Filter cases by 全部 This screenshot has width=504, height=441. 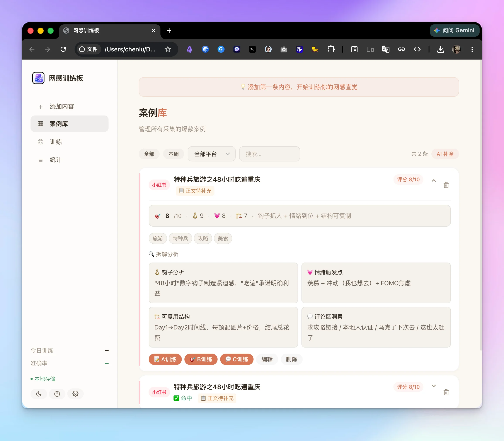pyautogui.click(x=149, y=154)
